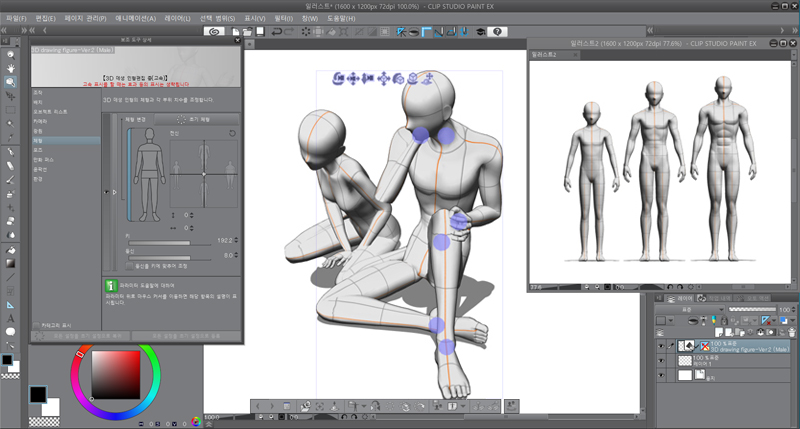Expand the 체형 변경 section
800x429 pixels.
[133, 119]
